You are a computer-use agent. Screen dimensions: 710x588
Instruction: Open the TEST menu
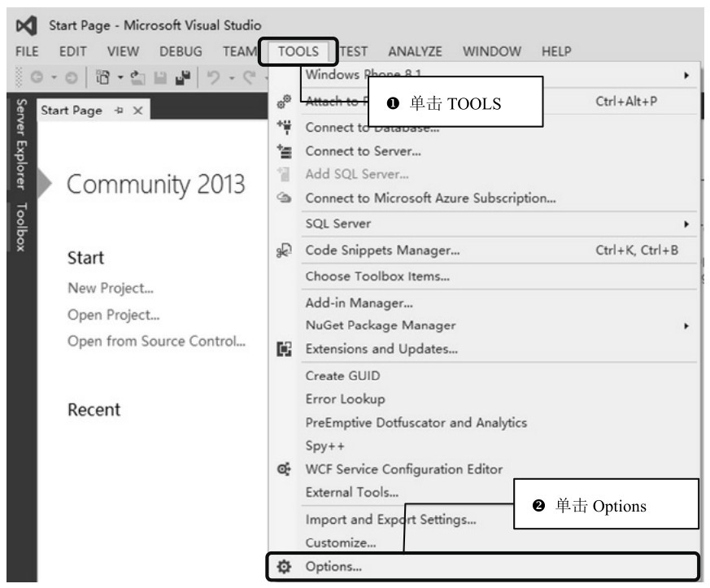point(353,51)
